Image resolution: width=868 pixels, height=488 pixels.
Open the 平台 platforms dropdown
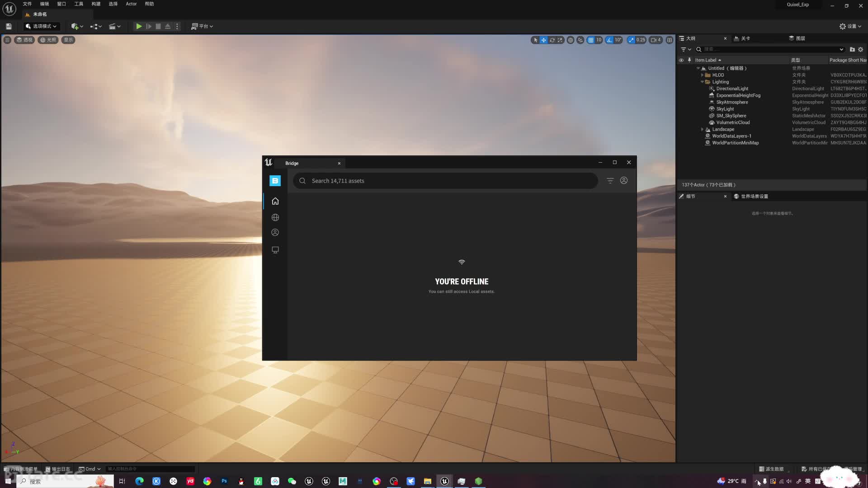(x=202, y=26)
